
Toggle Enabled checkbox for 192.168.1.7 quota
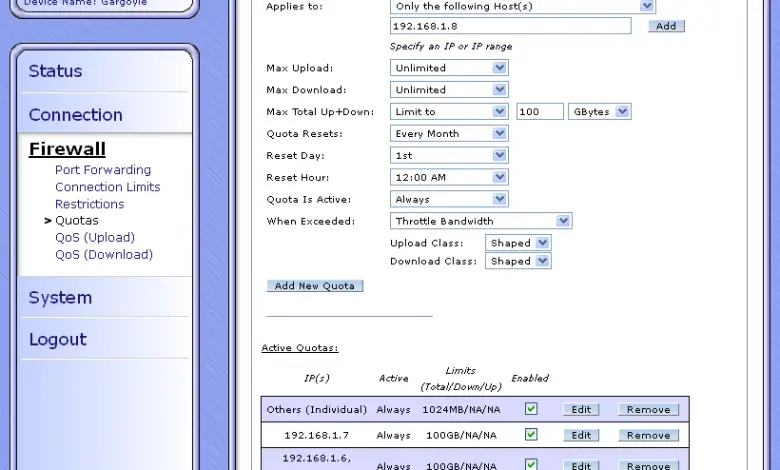pos(531,435)
